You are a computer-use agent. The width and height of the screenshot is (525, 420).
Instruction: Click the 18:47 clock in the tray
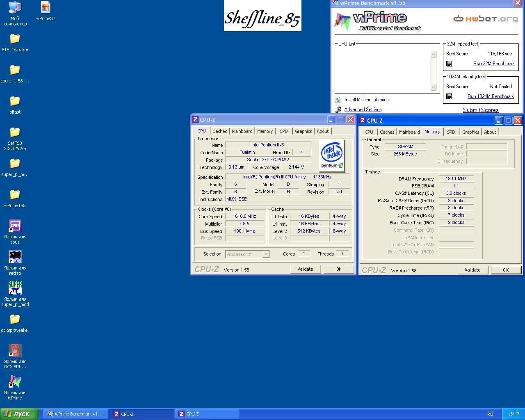(x=514, y=414)
